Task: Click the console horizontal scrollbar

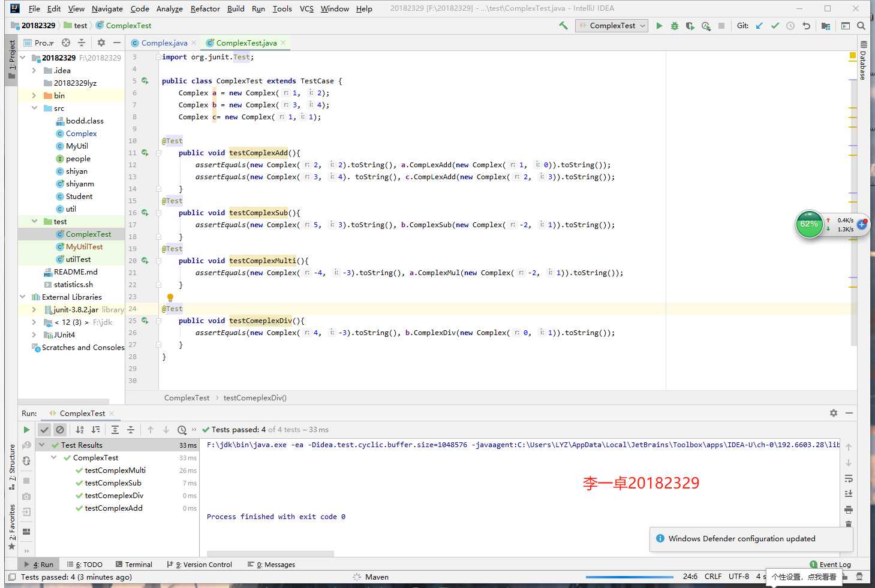Action: (x=270, y=553)
